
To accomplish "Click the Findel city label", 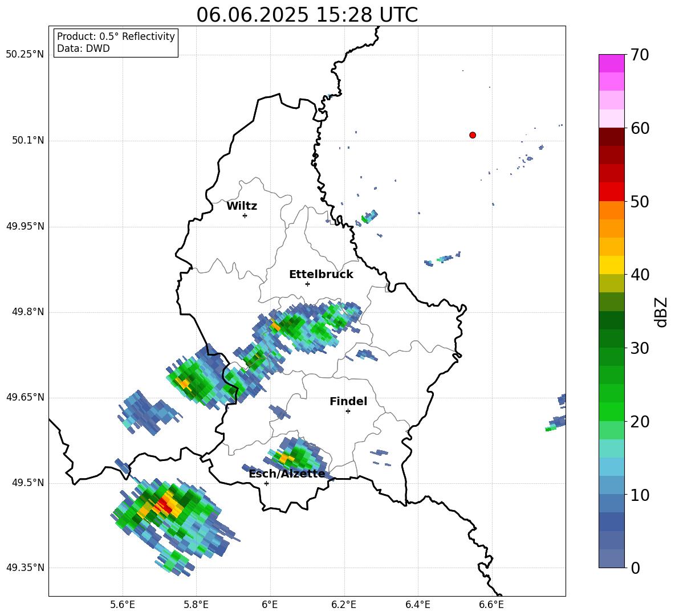I will (x=348, y=401).
